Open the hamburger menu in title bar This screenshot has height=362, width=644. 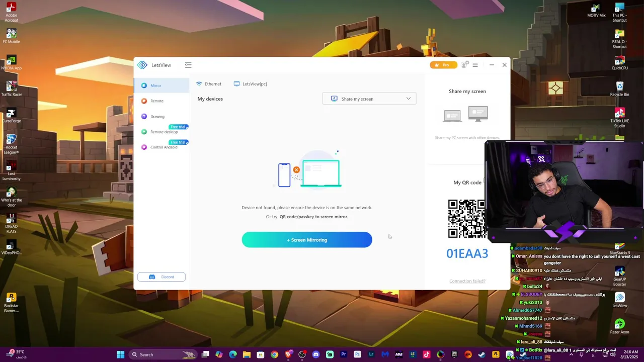pyautogui.click(x=475, y=65)
